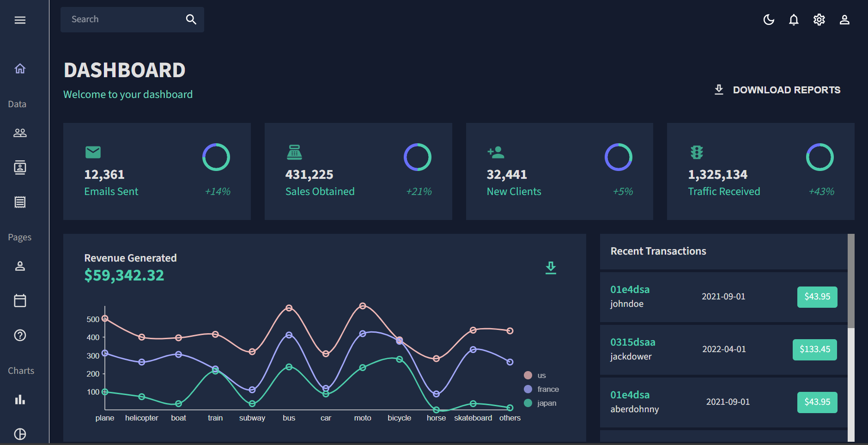Click the 12,361 emails value
Image resolution: width=868 pixels, height=445 pixels.
[104, 175]
